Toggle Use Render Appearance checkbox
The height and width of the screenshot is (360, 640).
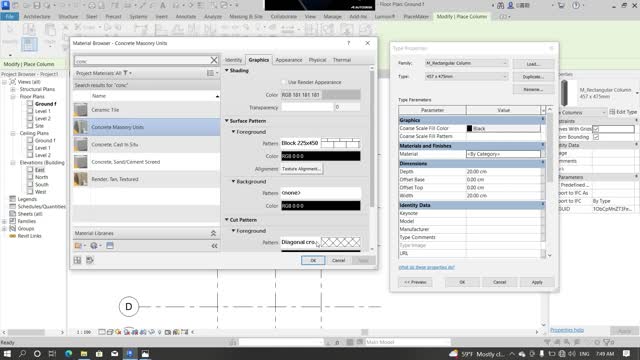(284, 82)
